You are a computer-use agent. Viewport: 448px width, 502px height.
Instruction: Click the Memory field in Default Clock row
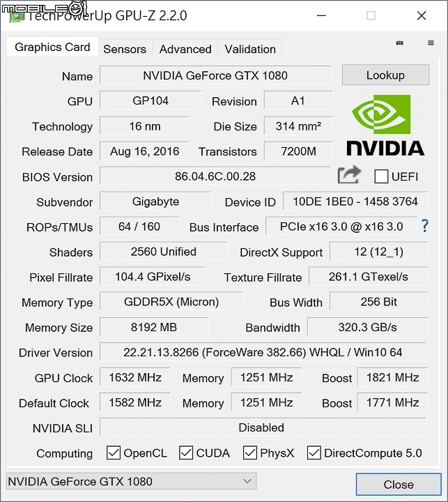click(x=266, y=402)
